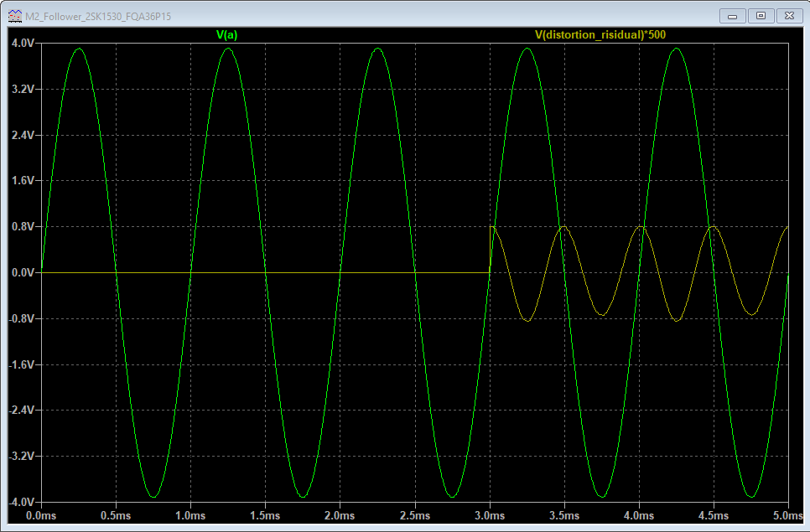The height and width of the screenshot is (532, 810).
Task: Click the LTspice icon in the title bar
Action: point(14,16)
